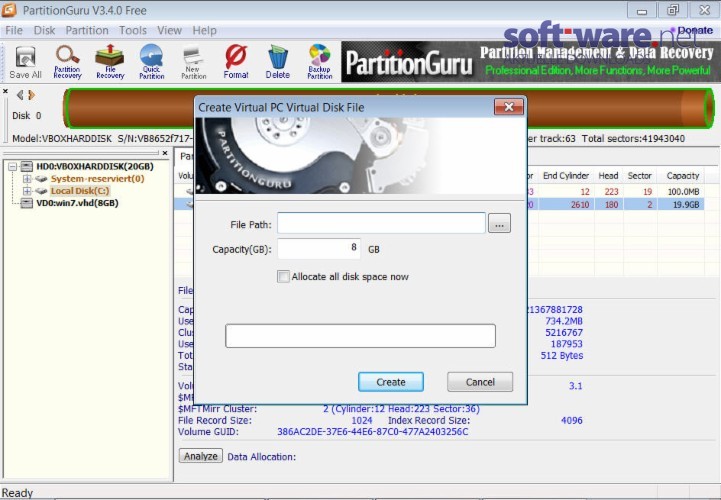Screen dimensions: 721x500
Task: Open the Disk menu
Action: (44, 30)
